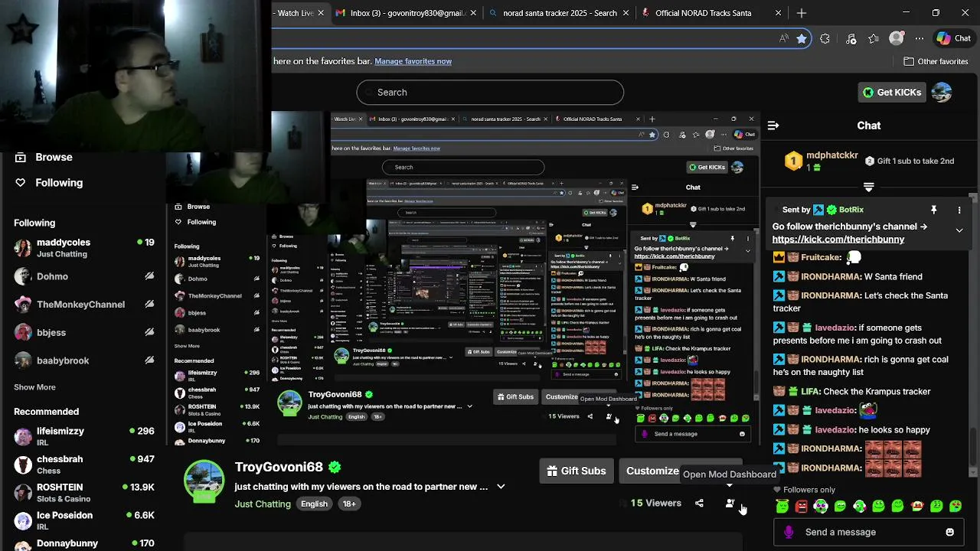Open browser Settings and more menu
Screen dimensions: 980x551
pos(920,38)
